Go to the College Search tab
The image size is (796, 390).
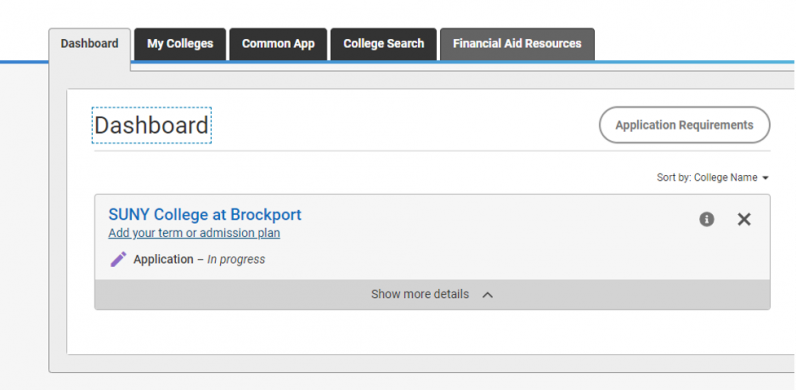pos(384,44)
